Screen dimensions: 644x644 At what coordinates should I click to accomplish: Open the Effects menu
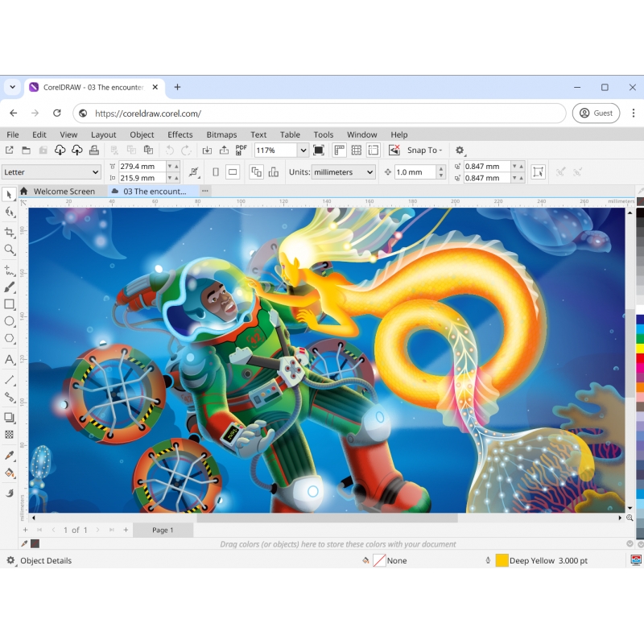(180, 134)
